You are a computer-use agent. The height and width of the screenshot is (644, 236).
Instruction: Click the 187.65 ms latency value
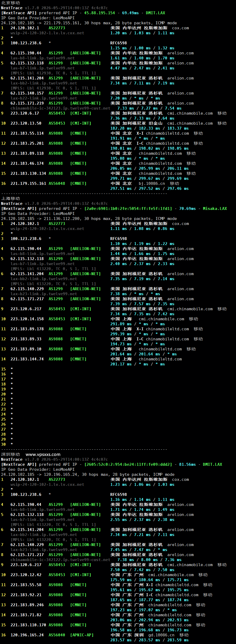pyautogui.click(x=121, y=600)
